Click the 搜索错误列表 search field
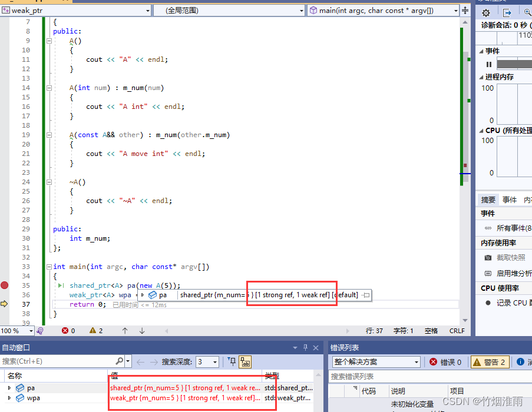532x412 pixels. 430,377
